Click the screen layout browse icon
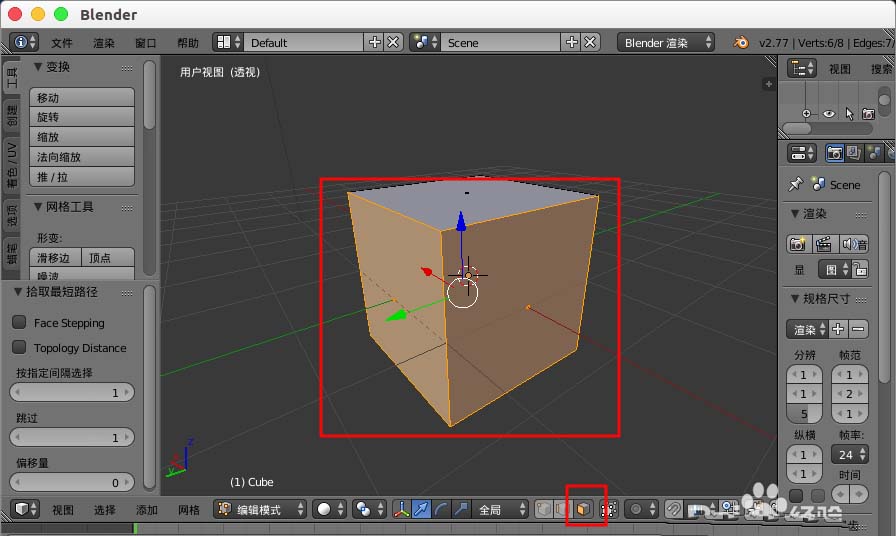Screen dimensions: 896x536 [228, 42]
